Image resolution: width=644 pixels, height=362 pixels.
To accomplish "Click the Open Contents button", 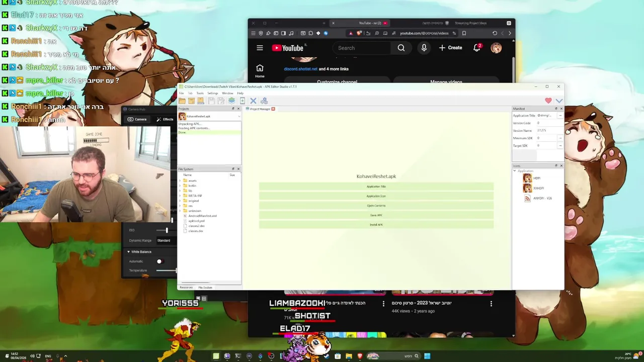I will coord(376,206).
